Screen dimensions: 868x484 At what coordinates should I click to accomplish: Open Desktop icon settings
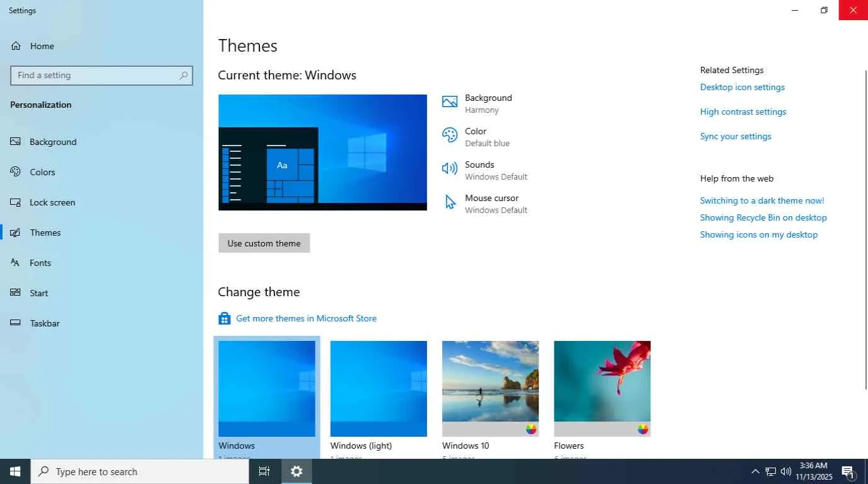tap(742, 87)
